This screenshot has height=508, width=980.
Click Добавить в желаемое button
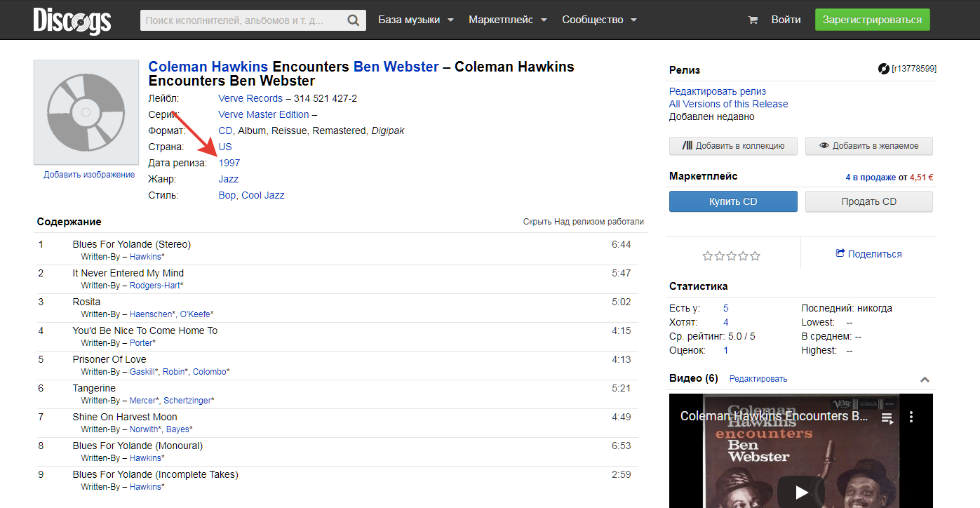[868, 146]
